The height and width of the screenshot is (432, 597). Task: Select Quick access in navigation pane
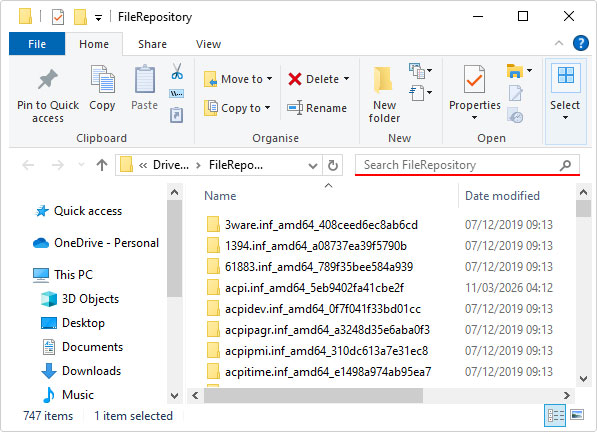pos(78,211)
